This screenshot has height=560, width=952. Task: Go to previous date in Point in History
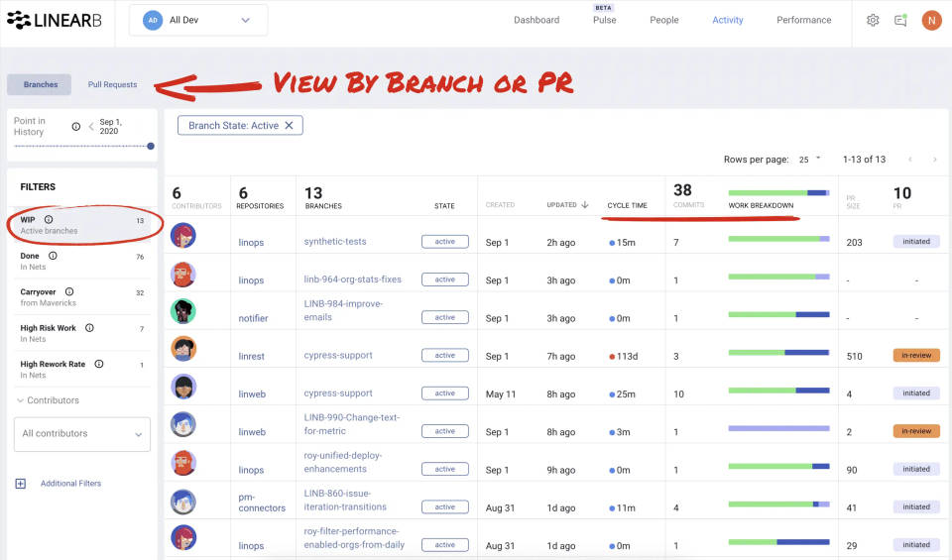pos(90,127)
